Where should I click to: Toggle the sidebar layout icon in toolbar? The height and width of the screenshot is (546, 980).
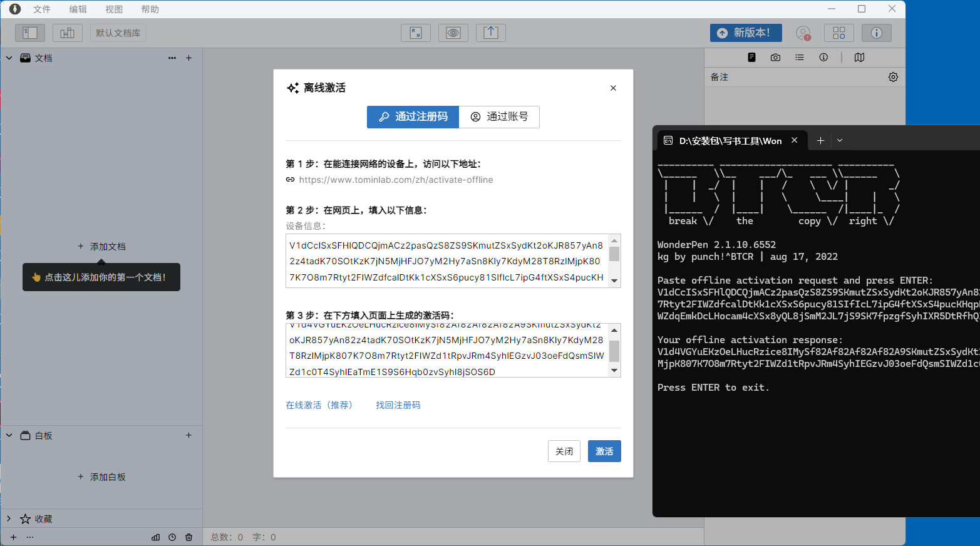(30, 33)
